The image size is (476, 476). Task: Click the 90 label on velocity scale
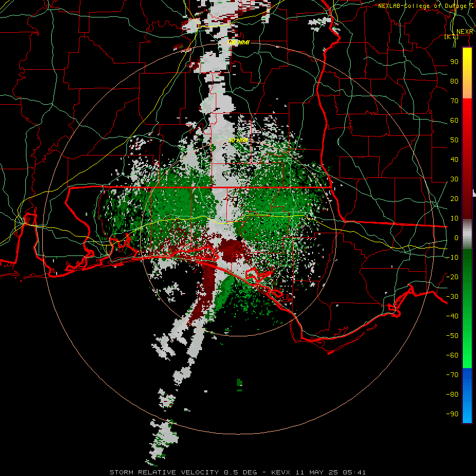point(454,62)
